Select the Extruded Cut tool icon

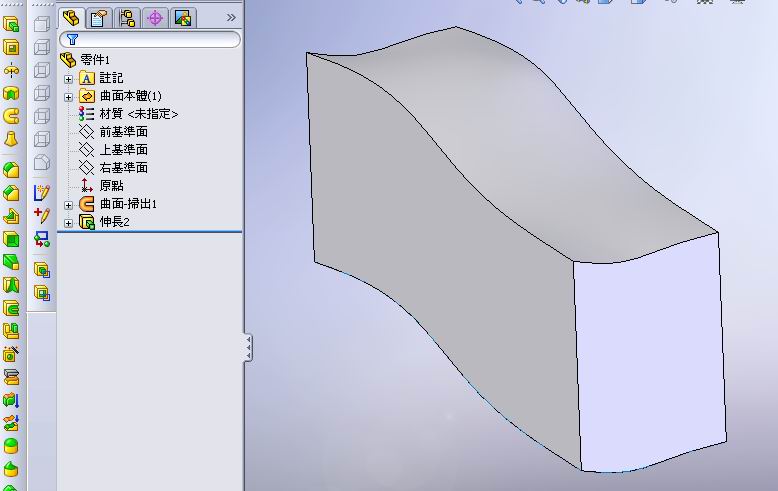[11, 47]
